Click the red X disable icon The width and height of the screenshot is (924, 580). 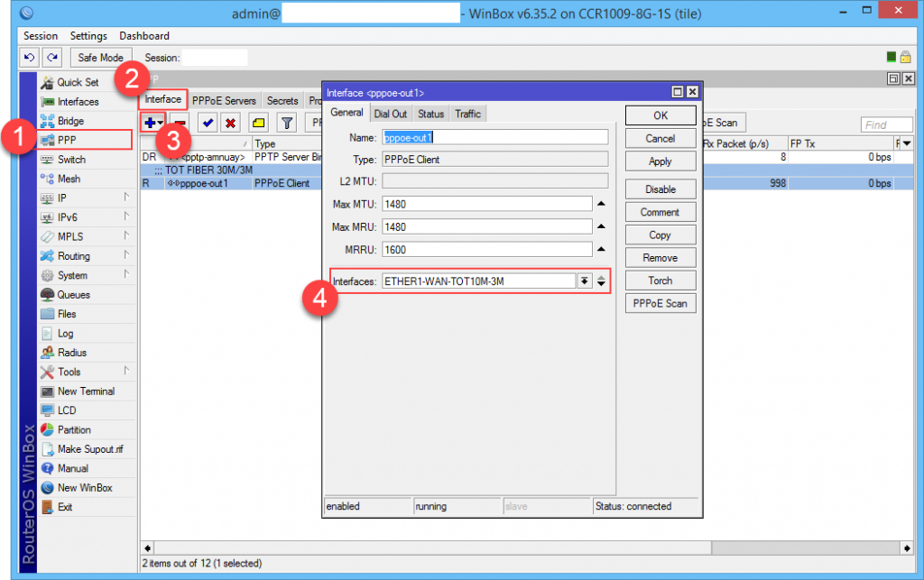coord(230,123)
